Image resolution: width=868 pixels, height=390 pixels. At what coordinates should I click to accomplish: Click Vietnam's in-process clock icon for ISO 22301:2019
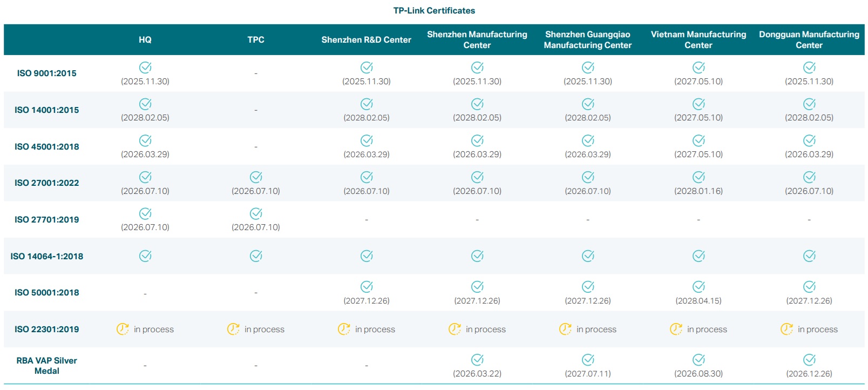point(676,329)
